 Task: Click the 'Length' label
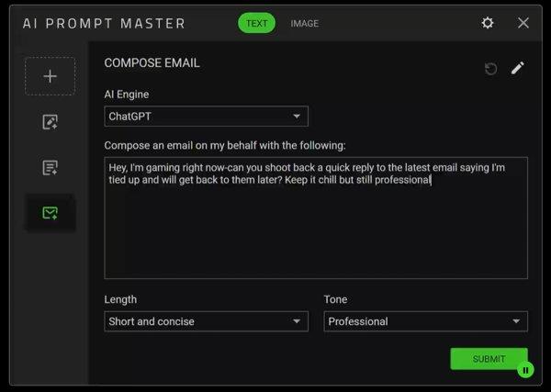coord(120,299)
